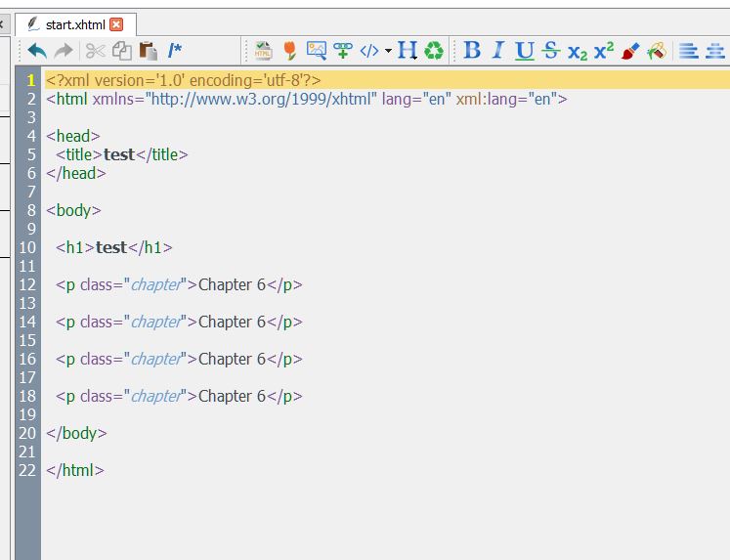Image resolution: width=730 pixels, height=560 pixels.
Task: Click the insert link chain icon
Action: coord(343,50)
